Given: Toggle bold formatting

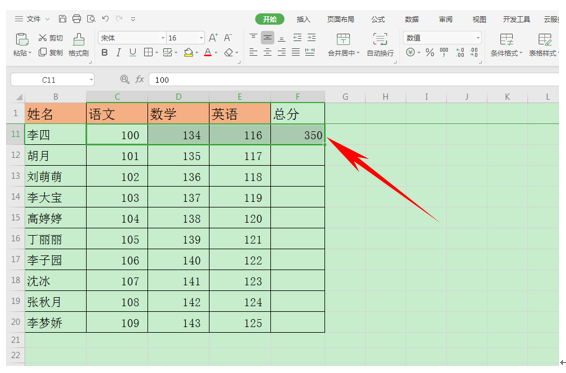Looking at the screenshot, I should click(x=104, y=53).
